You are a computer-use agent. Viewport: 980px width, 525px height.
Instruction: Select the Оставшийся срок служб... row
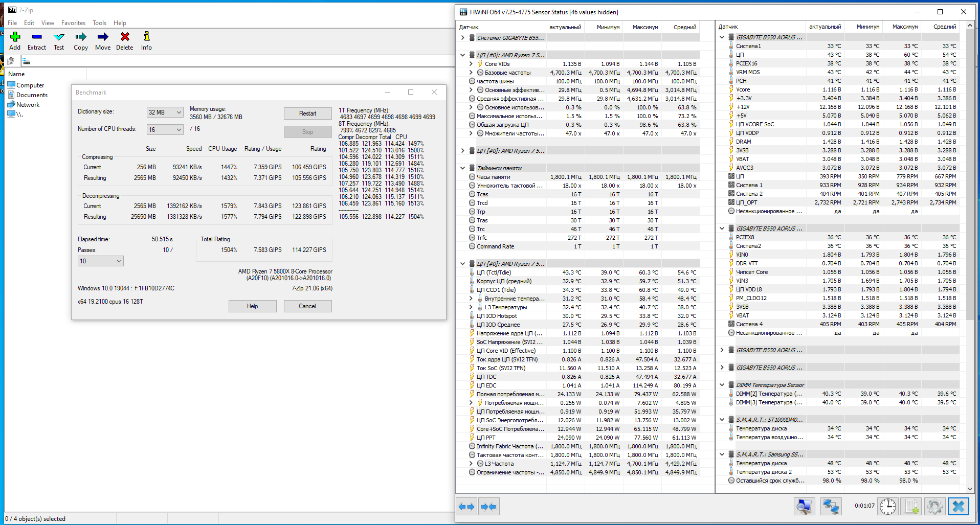pyautogui.click(x=838, y=481)
